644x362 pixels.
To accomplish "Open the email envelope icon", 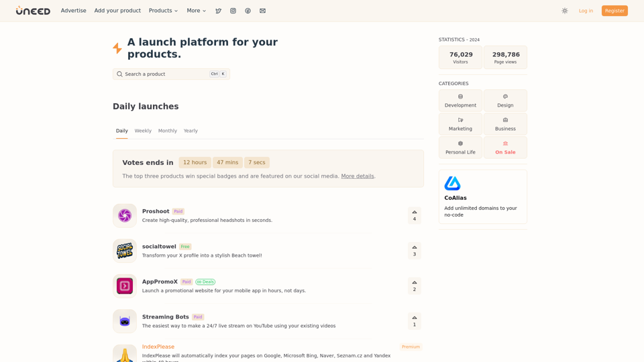I will (262, 11).
